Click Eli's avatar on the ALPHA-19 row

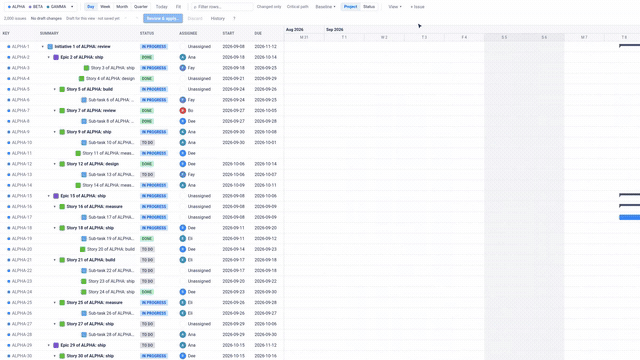pyautogui.click(x=182, y=238)
